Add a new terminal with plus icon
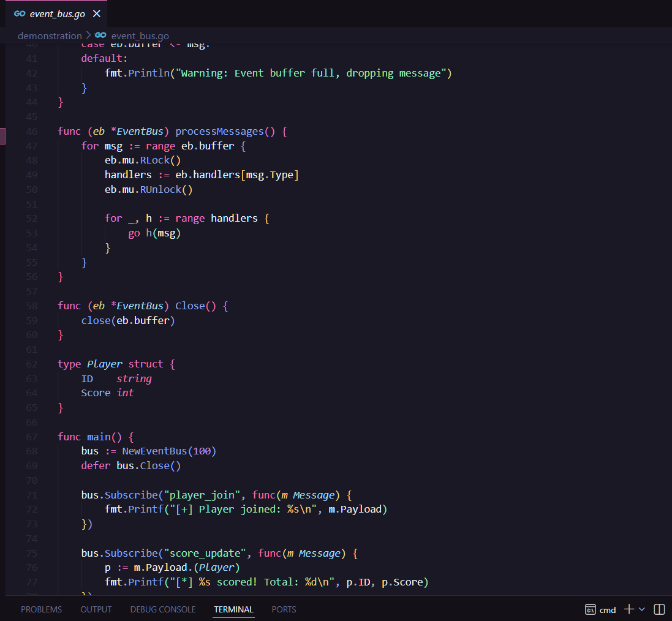 click(x=629, y=609)
